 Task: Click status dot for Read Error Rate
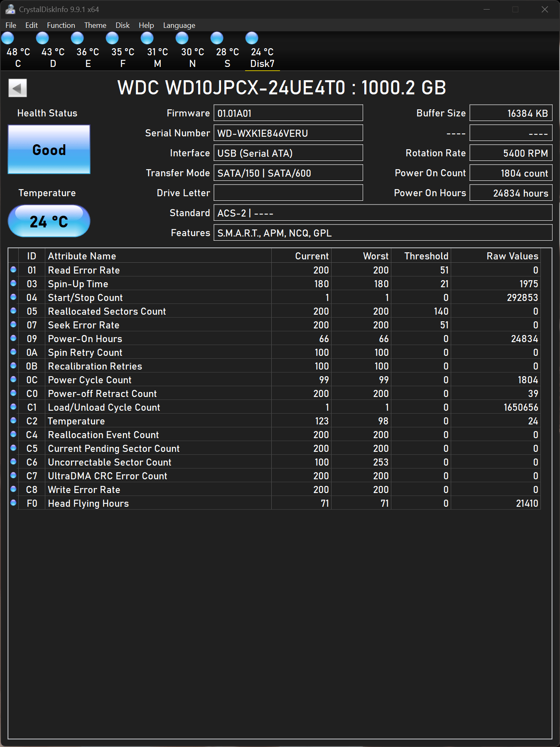pyautogui.click(x=13, y=270)
